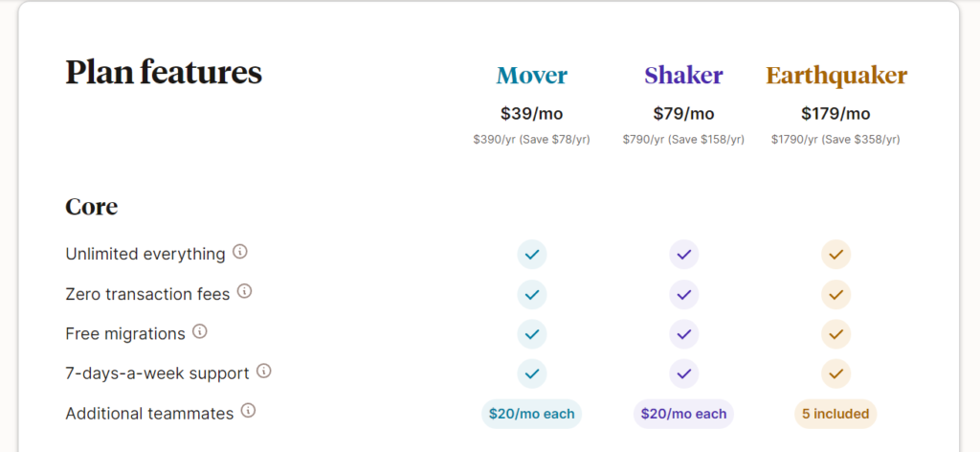The image size is (980, 452).
Task: Click the $390/yr Mover annual price text
Action: pyautogui.click(x=494, y=140)
